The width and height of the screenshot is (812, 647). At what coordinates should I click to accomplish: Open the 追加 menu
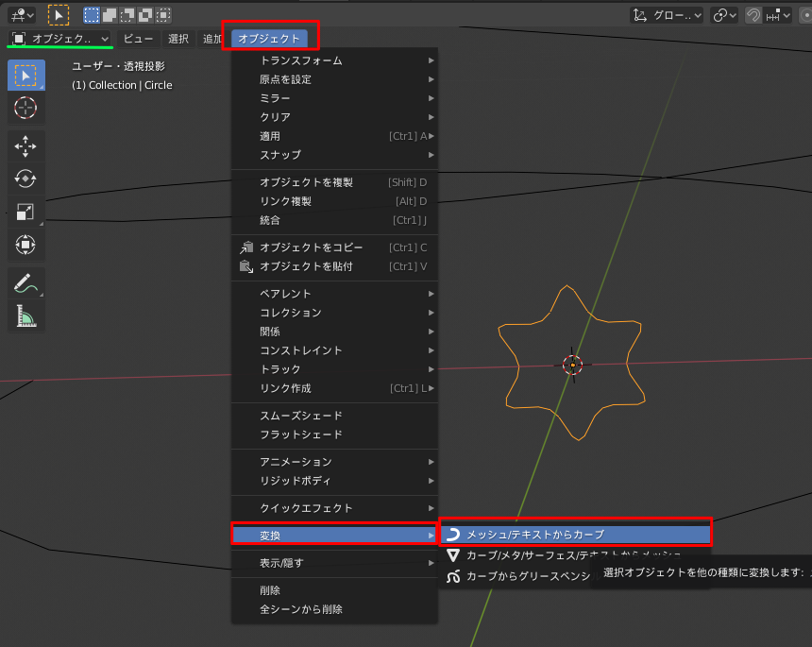[211, 39]
